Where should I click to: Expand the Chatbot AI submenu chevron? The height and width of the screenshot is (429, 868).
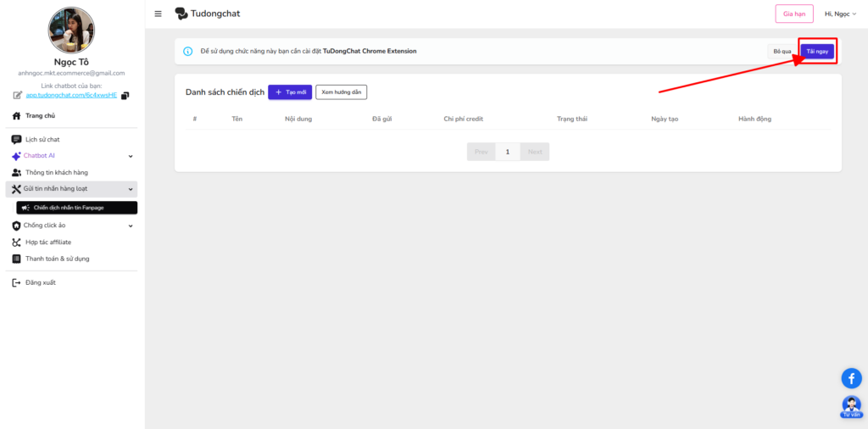click(131, 156)
